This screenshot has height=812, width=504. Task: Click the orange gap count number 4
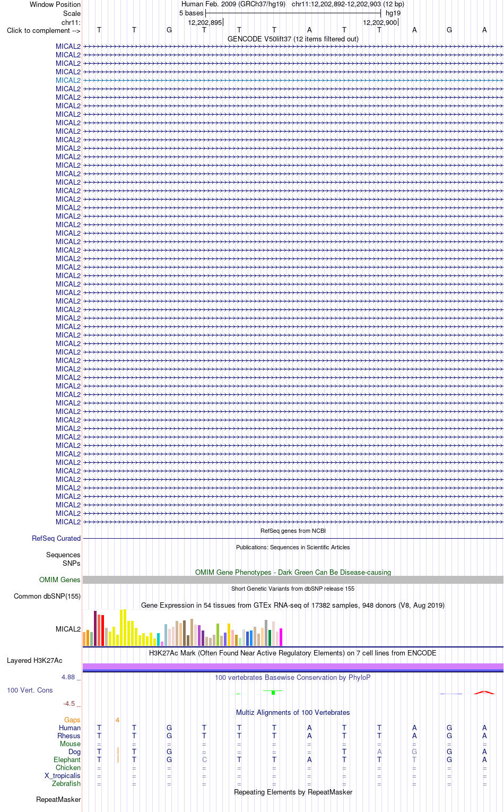(x=117, y=720)
